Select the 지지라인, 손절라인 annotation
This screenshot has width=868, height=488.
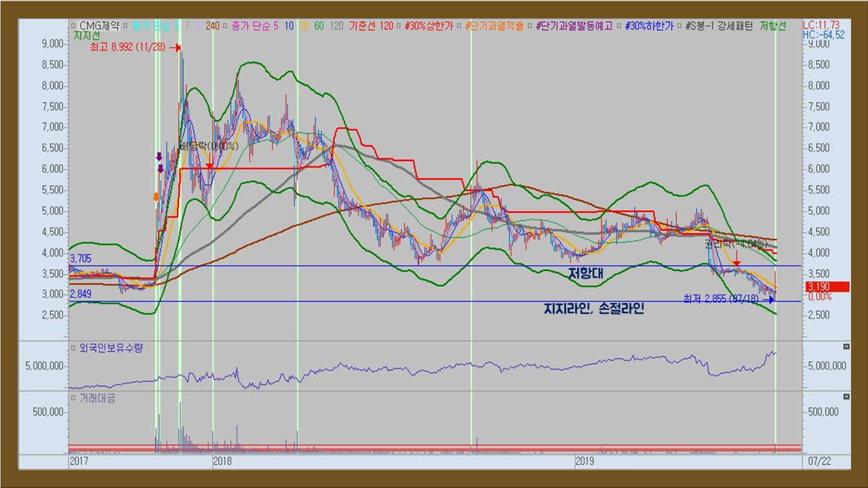[594, 309]
